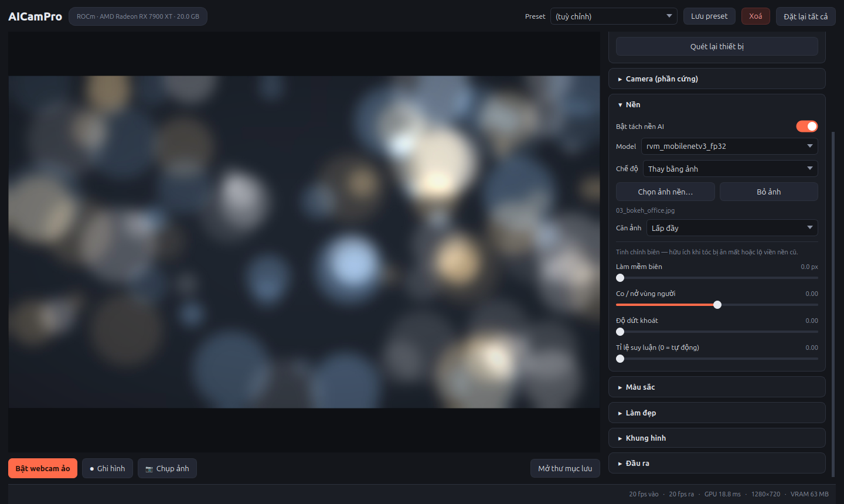Click the Độ dứt khoát slider handle
844x504 pixels.
point(620,332)
